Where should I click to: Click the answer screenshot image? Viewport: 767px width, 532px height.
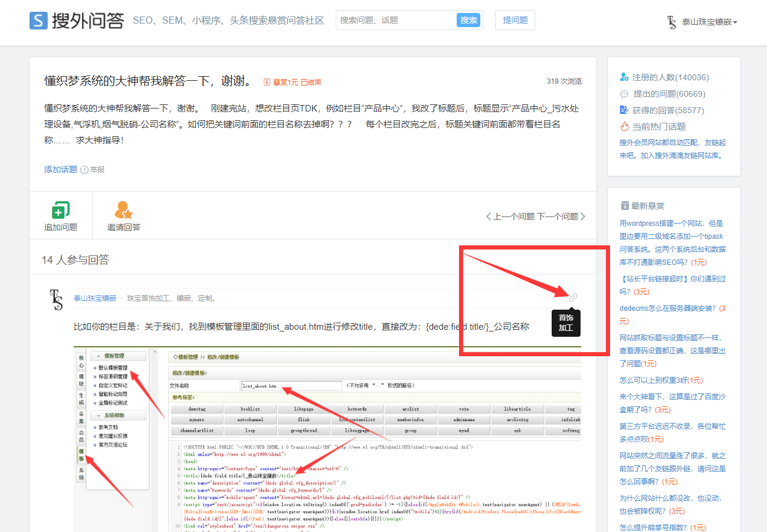tap(327, 439)
